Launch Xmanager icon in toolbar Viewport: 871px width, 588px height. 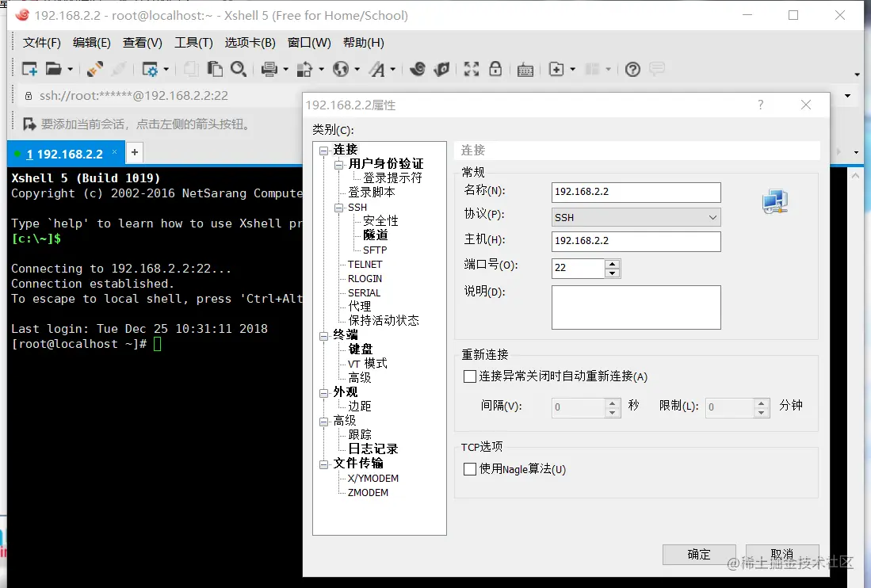pos(441,69)
